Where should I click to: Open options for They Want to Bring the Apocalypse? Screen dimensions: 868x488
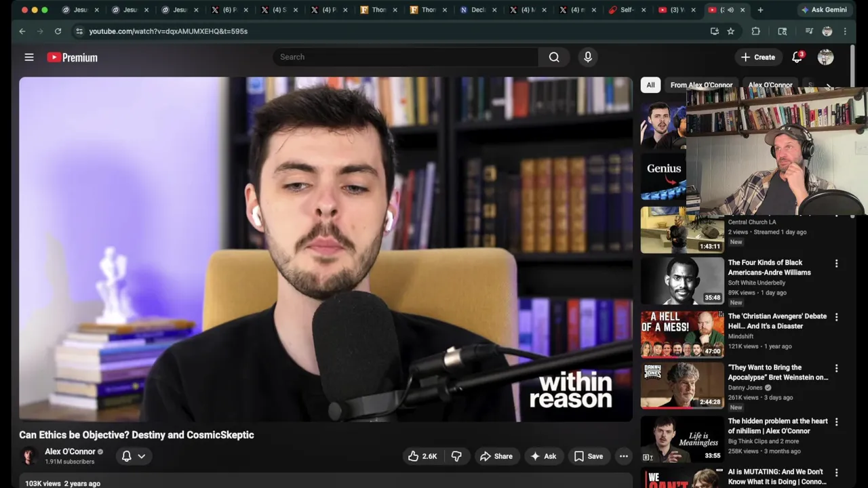[836, 368]
